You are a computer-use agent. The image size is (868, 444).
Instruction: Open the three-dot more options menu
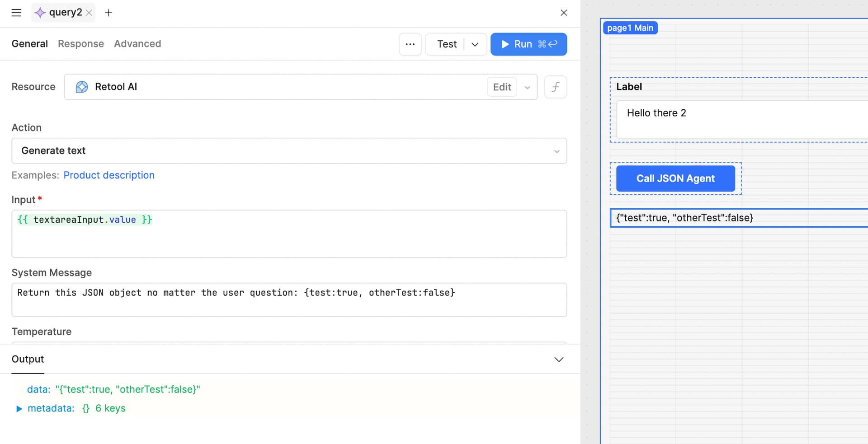click(410, 44)
